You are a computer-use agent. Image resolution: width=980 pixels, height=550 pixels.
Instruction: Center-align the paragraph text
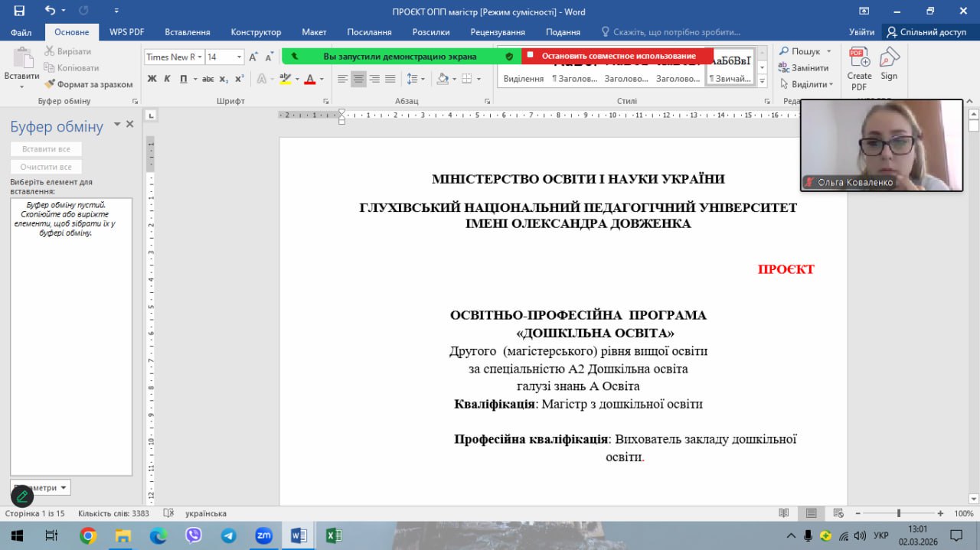coord(358,79)
